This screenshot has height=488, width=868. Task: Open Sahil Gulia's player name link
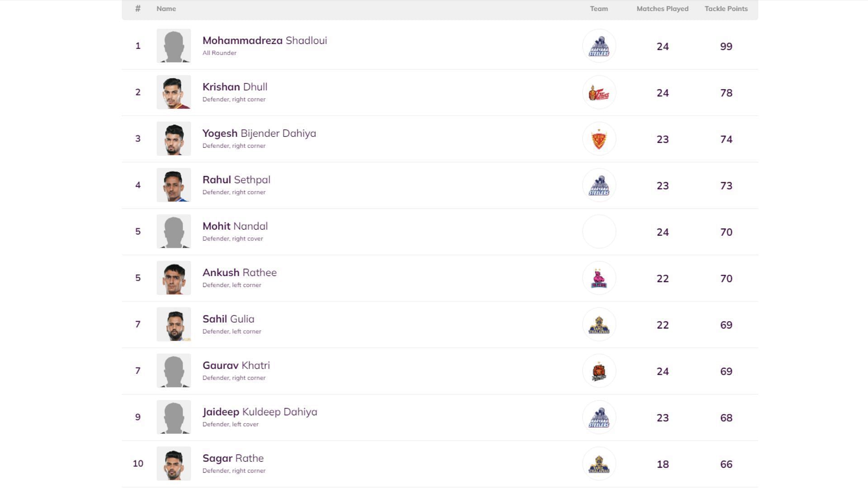click(x=228, y=319)
